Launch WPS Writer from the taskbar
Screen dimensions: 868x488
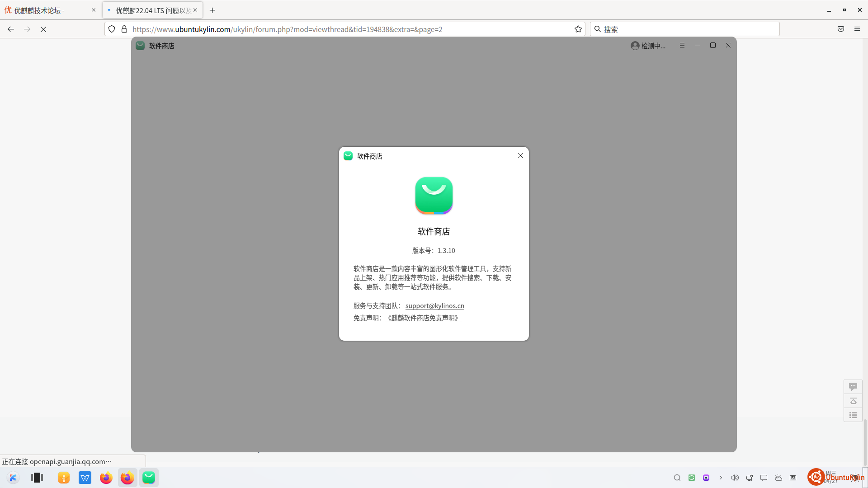click(x=85, y=478)
